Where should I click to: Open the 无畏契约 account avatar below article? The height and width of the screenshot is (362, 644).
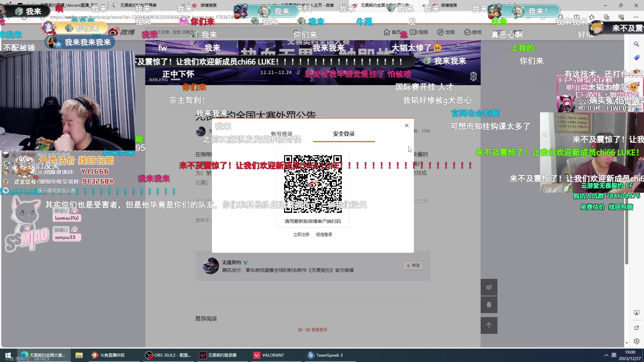coord(211,266)
